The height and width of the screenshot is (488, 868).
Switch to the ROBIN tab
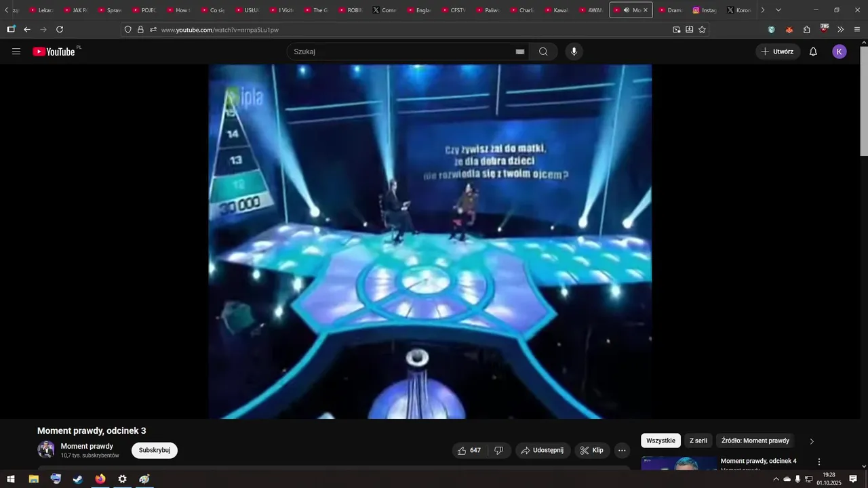(x=350, y=10)
